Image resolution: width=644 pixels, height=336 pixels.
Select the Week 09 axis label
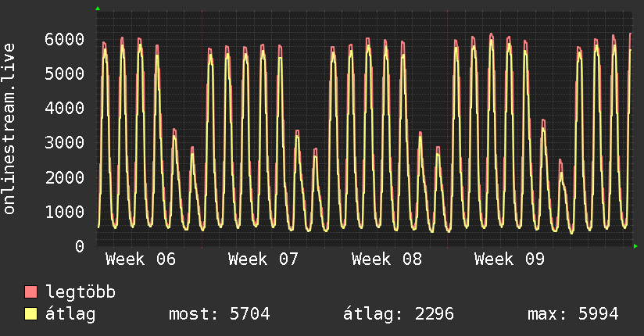510,259
